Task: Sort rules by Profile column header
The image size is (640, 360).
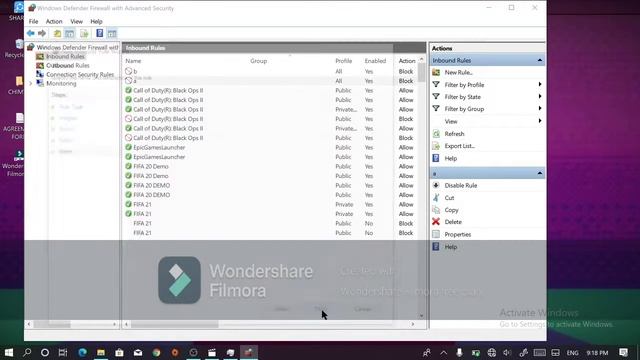Action: coord(344,61)
